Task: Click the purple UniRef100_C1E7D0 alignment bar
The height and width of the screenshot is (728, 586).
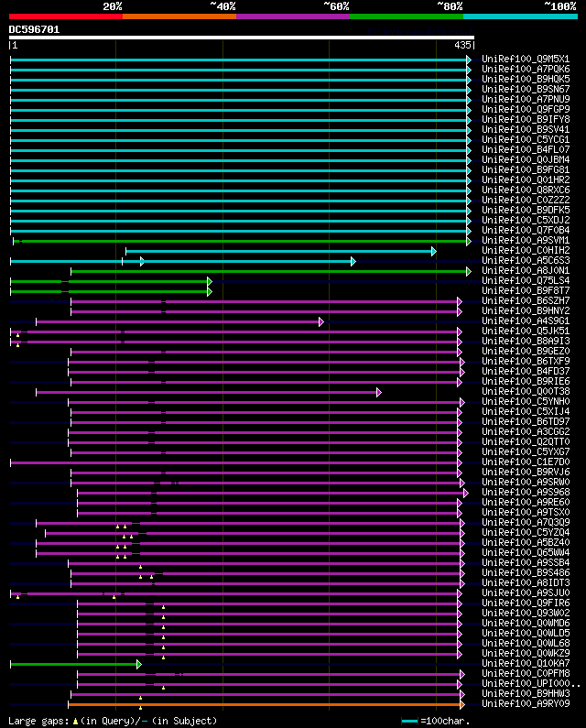Action: tap(236, 462)
